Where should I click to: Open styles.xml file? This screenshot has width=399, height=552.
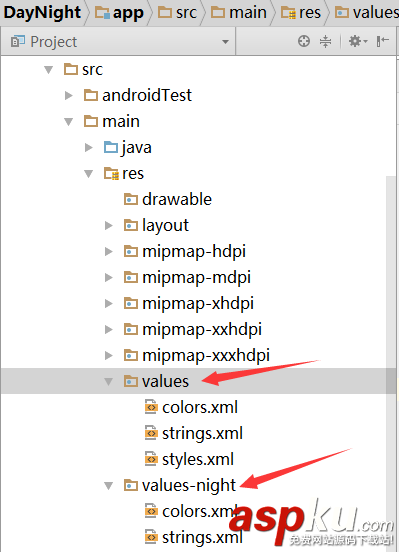click(198, 459)
